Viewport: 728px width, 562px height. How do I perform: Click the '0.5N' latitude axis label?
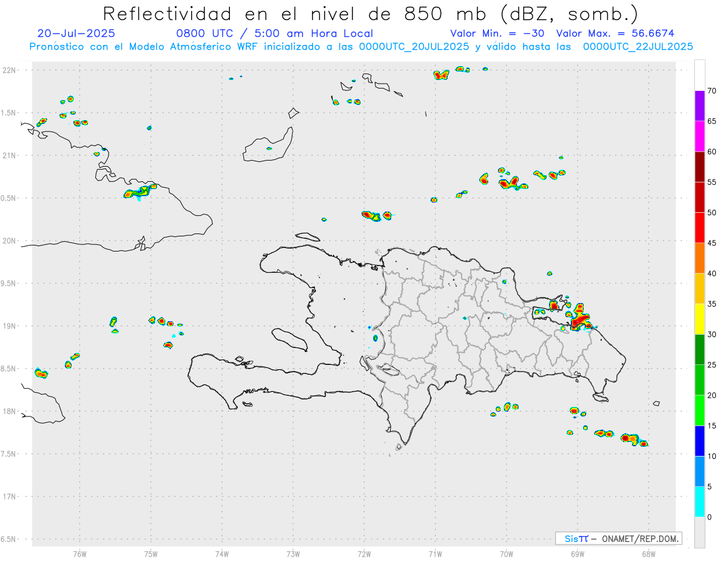9,198
